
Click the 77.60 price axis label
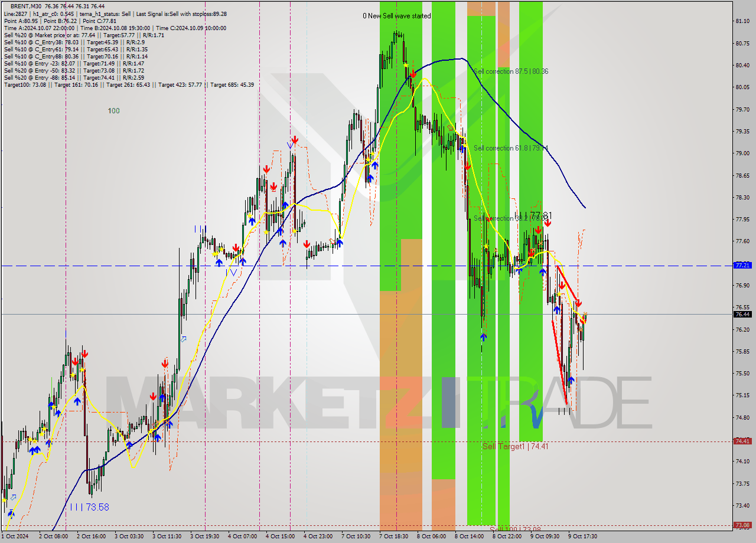742,241
